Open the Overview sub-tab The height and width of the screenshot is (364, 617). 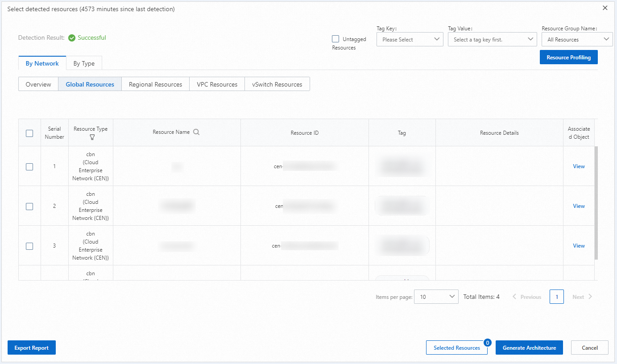point(38,84)
